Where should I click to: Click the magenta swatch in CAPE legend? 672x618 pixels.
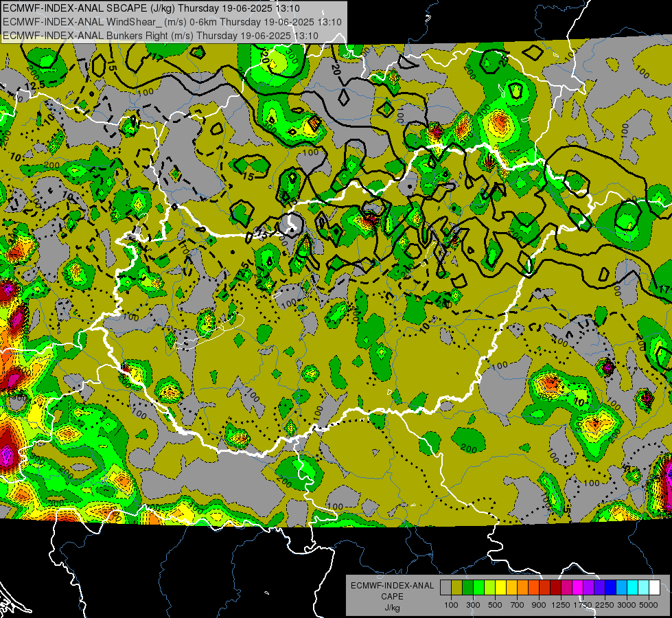577,588
